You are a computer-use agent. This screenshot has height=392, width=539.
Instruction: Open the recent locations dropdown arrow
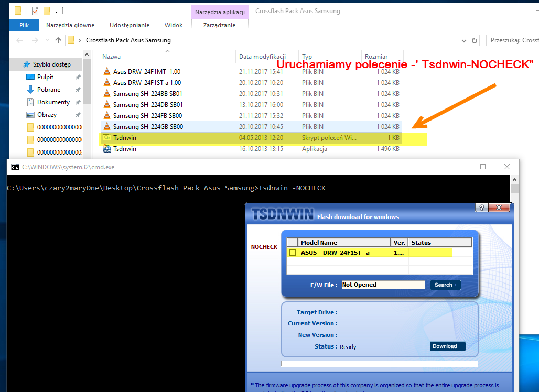[47, 40]
